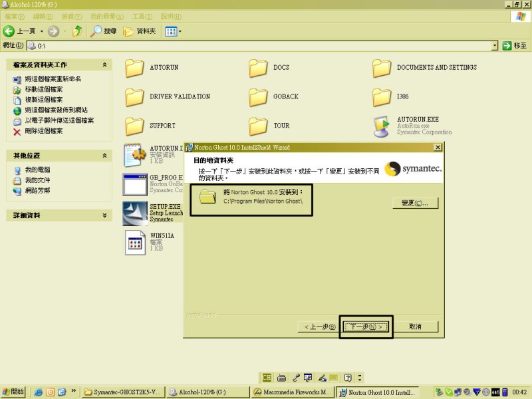This screenshot has height=399, width=532.
Task: Select the WIN51IA file
Action: click(150, 242)
